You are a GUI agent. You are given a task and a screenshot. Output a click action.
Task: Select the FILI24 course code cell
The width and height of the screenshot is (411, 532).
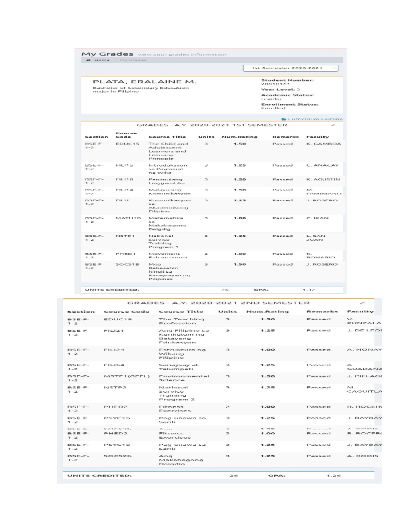tap(114, 350)
